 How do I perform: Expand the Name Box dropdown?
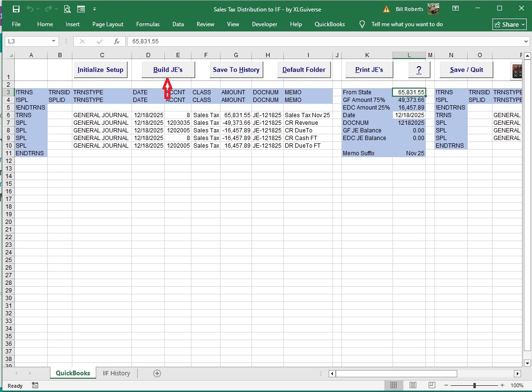click(x=54, y=41)
